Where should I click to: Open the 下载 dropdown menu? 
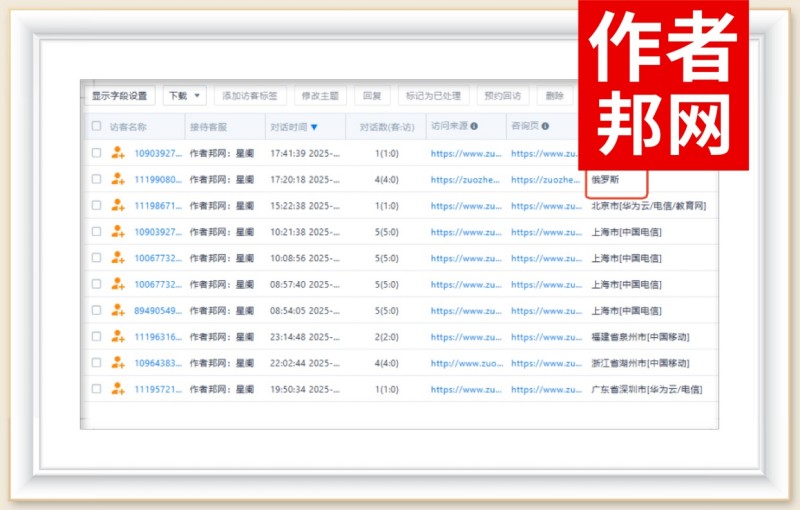click(x=184, y=96)
